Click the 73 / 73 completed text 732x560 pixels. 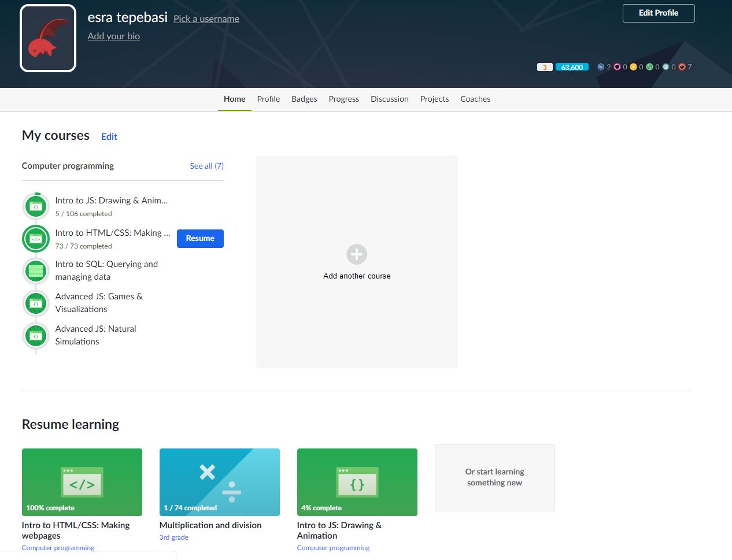[84, 246]
